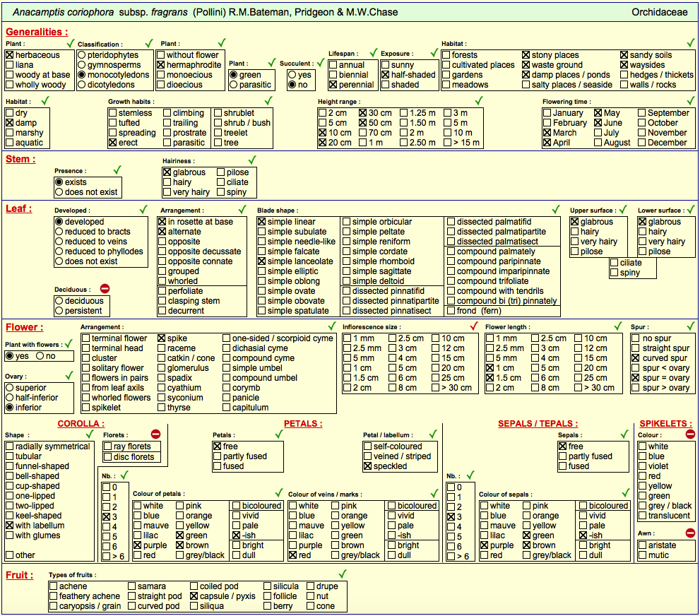Click the green check mark beside Stem Presence

point(117,170)
